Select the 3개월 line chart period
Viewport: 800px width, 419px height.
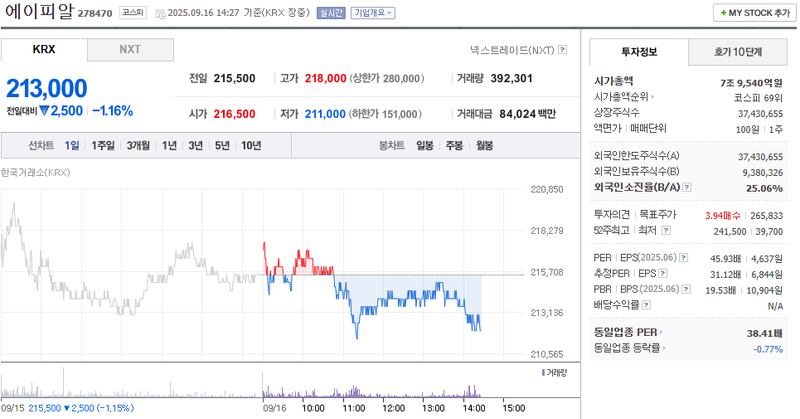tap(138, 146)
